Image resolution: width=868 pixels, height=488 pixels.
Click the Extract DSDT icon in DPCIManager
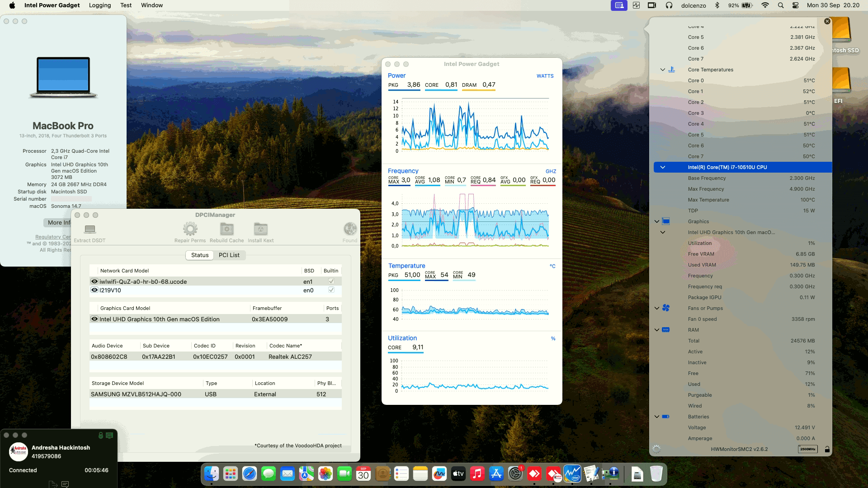coord(89,230)
